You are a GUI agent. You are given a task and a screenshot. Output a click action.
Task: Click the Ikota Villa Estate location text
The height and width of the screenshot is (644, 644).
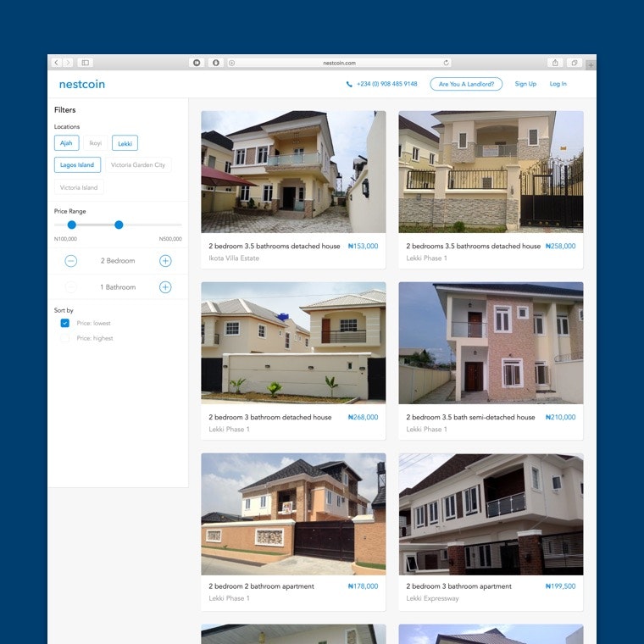point(234,258)
